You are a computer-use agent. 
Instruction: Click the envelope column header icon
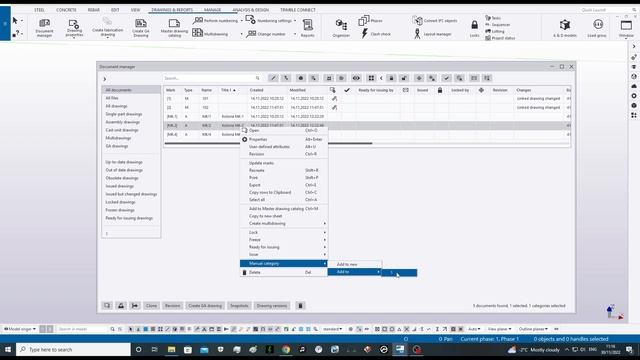coord(405,90)
